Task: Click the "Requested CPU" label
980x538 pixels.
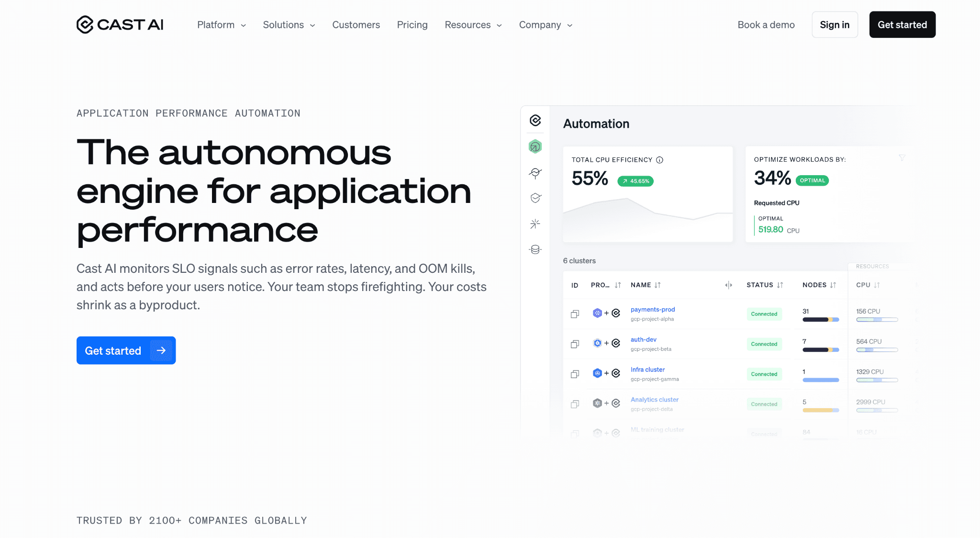Action: [777, 203]
